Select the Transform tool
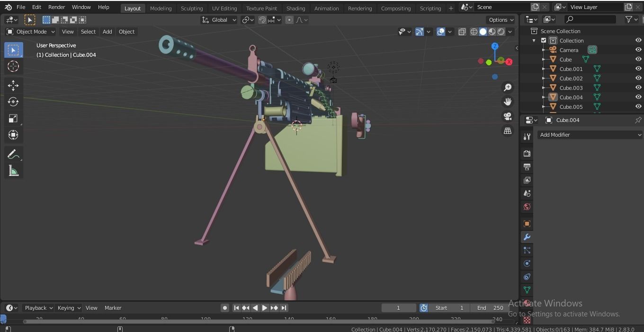644x332 pixels. (13, 135)
